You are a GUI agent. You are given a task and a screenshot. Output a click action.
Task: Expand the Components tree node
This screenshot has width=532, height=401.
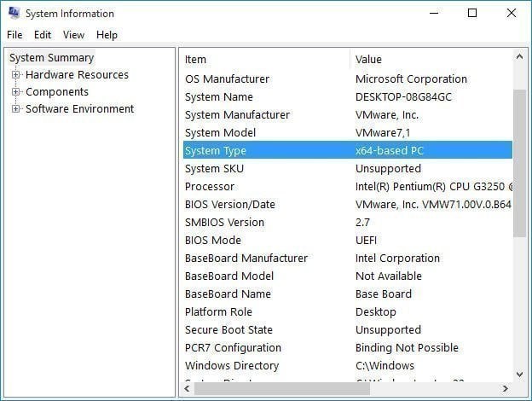[x=15, y=92]
